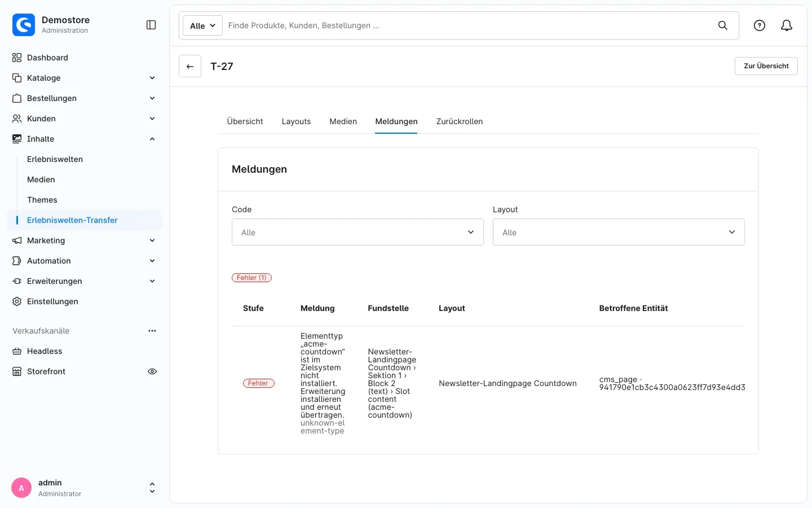Open search with the magnifier icon
Screen dimensions: 812x508
click(723, 25)
